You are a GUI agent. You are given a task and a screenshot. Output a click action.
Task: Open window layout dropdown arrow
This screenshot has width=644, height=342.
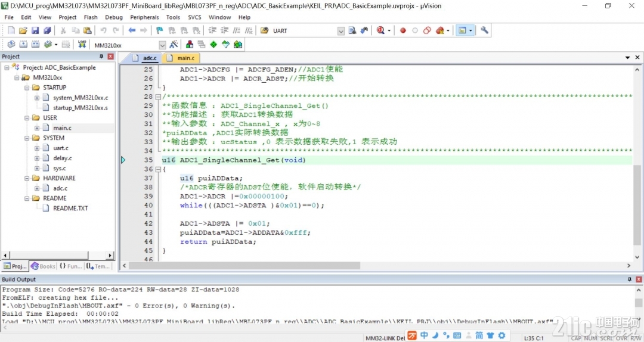[x=470, y=30]
